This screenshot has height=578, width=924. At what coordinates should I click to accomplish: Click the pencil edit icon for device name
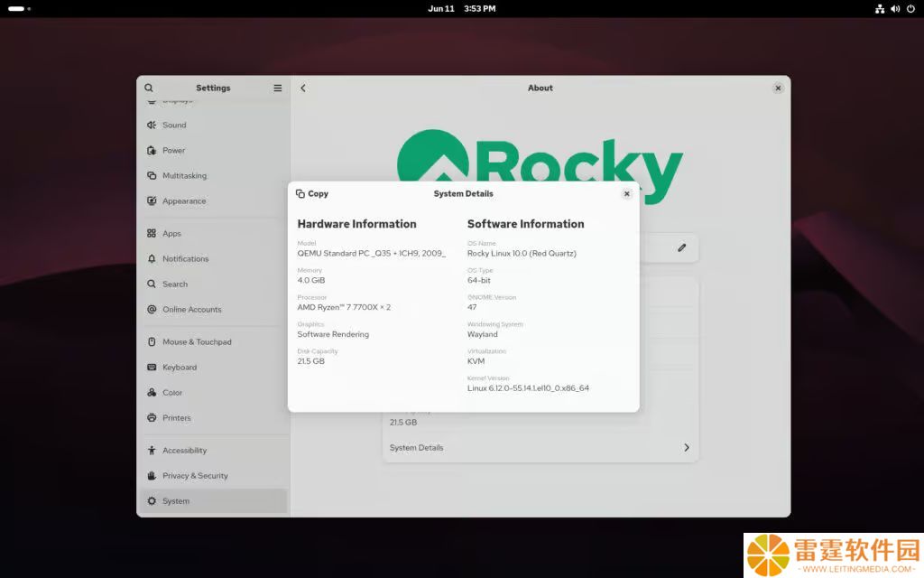(x=682, y=247)
